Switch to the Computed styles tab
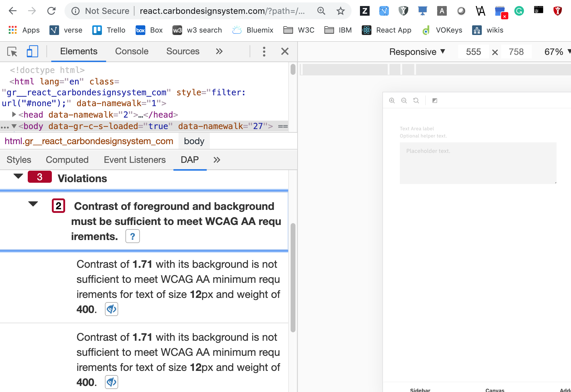Screen dimensions: 571x392 [67, 160]
